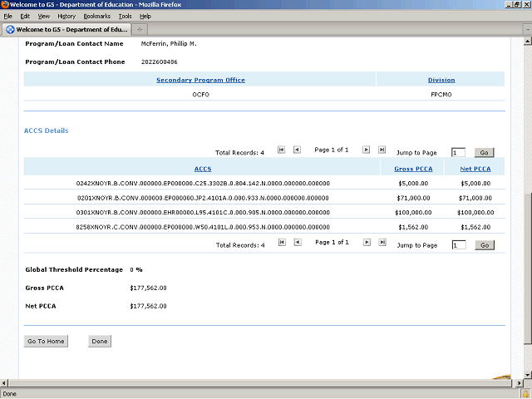
Task: Sort by the ACCS column header link
Action: coord(202,169)
